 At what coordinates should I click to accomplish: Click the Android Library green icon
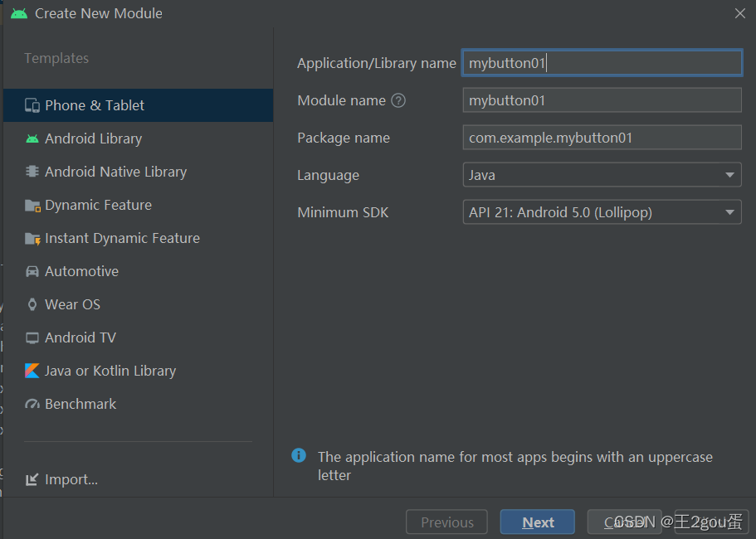[x=32, y=138]
